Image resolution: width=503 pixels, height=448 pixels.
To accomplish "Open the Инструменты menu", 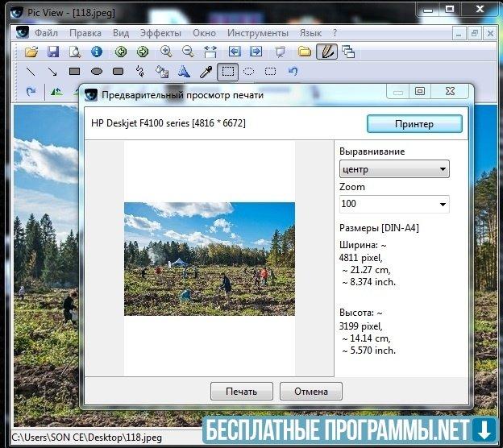I will [x=258, y=33].
